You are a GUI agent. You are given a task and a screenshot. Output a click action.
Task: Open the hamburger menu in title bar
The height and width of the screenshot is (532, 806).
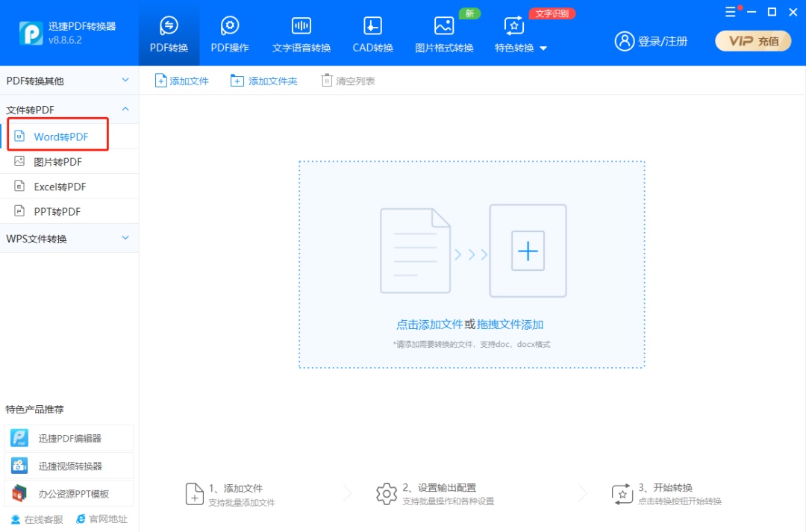[730, 12]
